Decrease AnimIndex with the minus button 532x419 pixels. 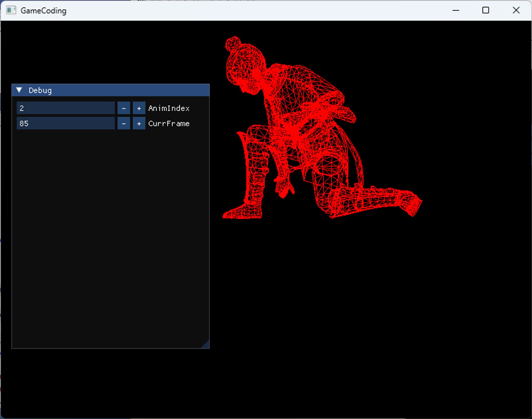click(x=124, y=108)
